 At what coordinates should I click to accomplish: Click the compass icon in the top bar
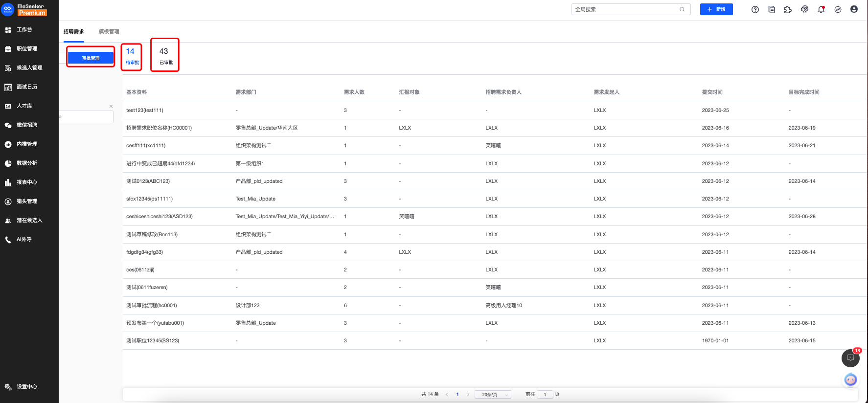(x=838, y=9)
